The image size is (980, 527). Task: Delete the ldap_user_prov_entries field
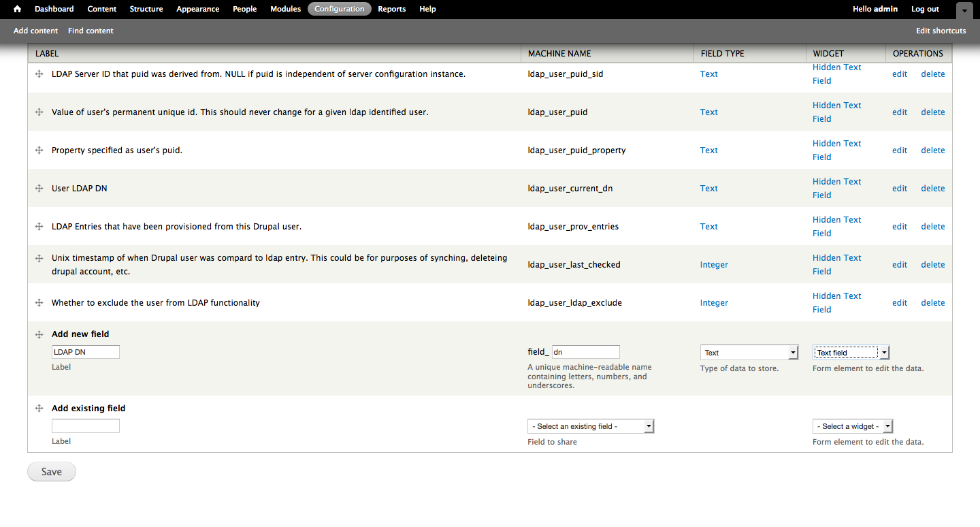pos(933,227)
